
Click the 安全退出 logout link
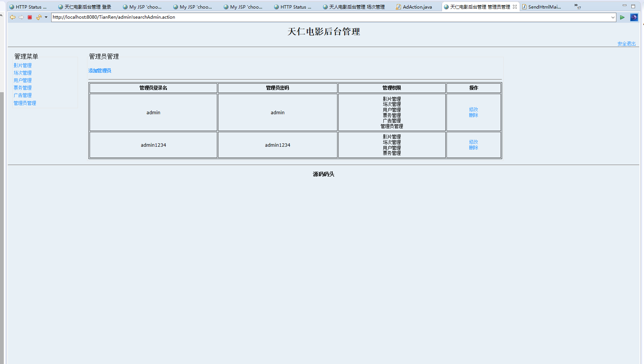point(626,43)
